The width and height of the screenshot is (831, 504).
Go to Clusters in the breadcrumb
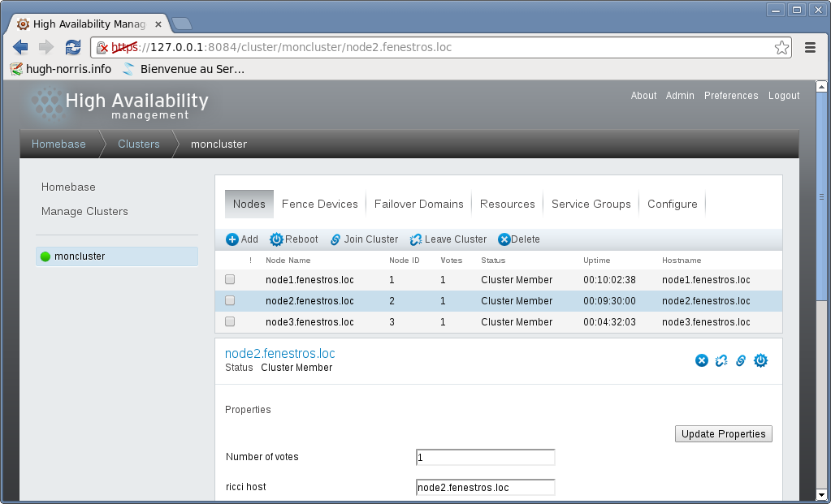tap(138, 144)
